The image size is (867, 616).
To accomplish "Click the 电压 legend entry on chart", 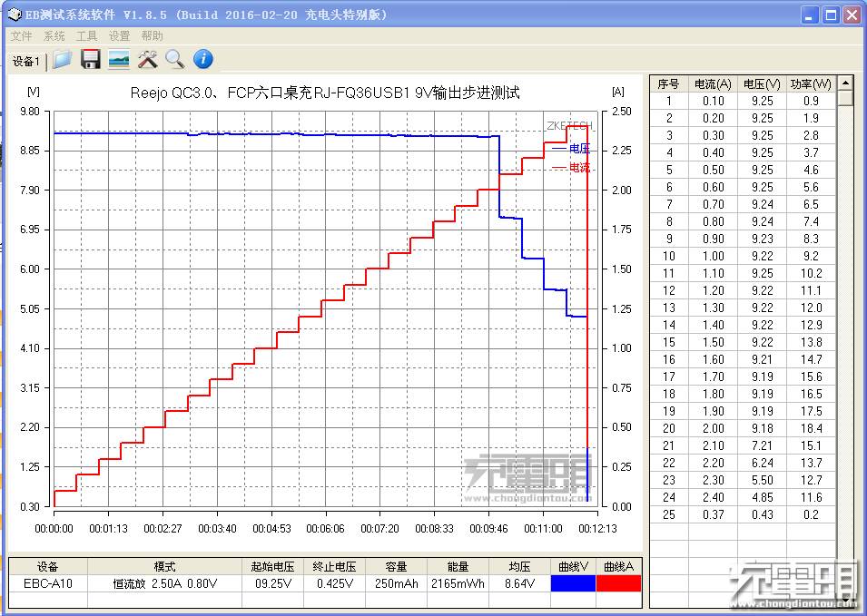I will tap(572, 149).
